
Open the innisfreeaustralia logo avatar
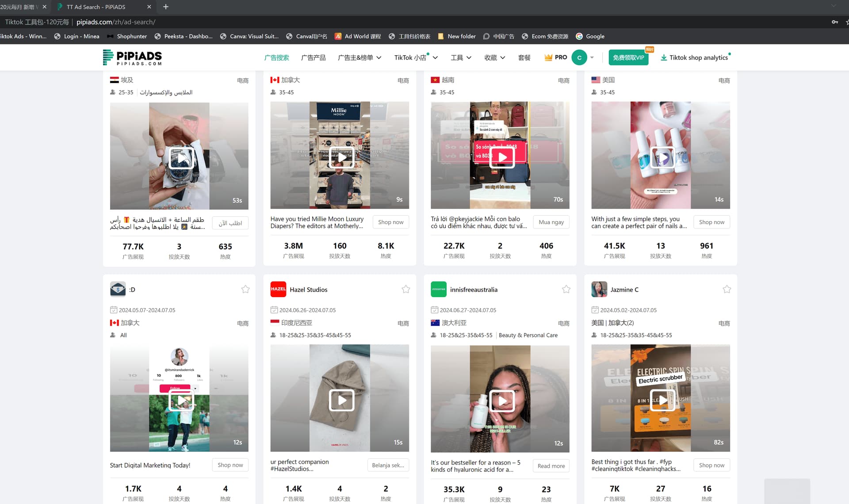[x=439, y=290]
